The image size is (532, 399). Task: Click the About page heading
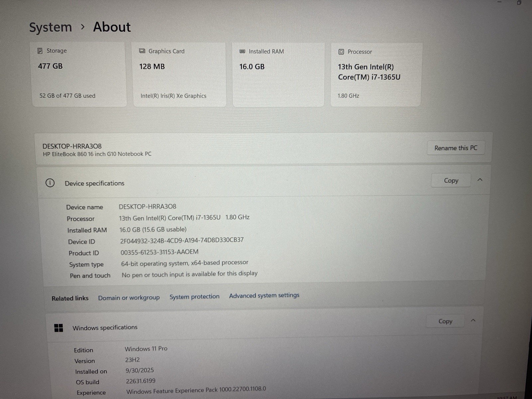(112, 27)
